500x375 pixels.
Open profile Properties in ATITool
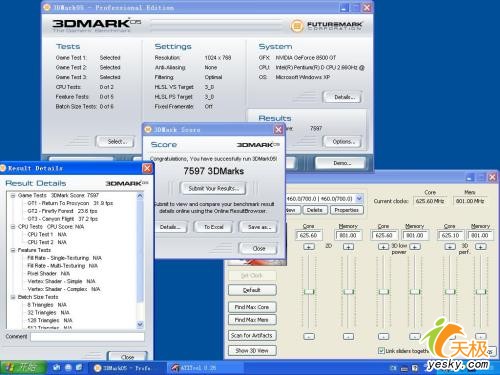[346, 210]
